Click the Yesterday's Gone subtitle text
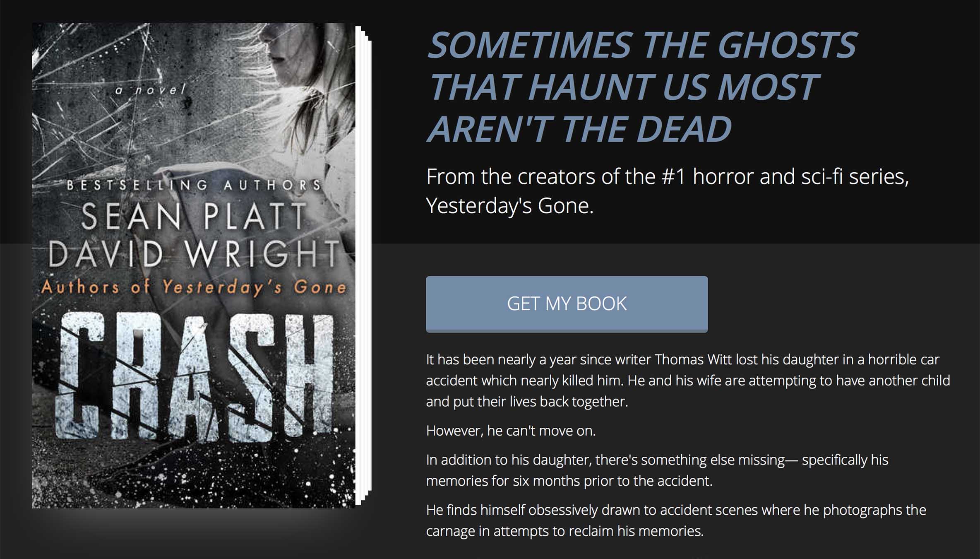980x559 pixels. pyautogui.click(x=509, y=206)
